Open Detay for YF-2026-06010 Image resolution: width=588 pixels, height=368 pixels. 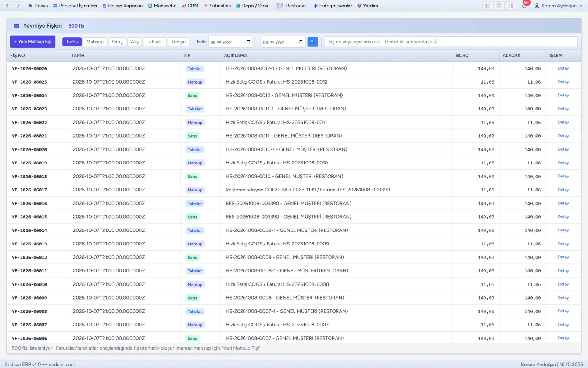coord(563,284)
